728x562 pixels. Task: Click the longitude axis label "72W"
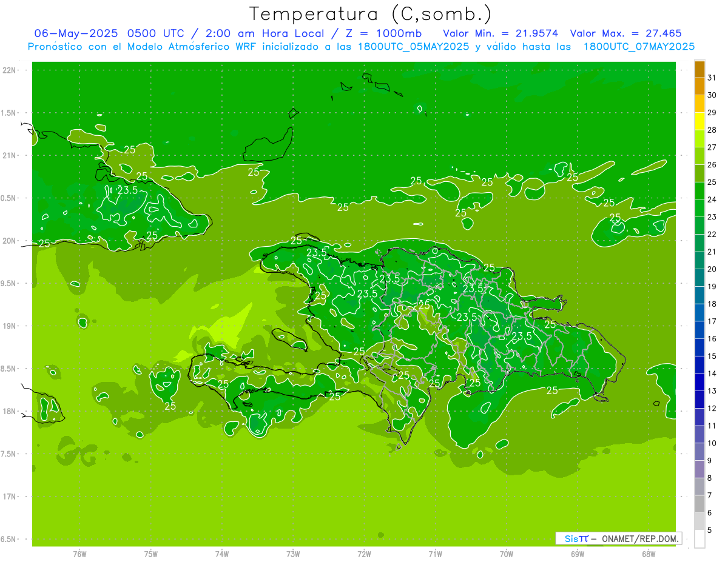coord(364,554)
